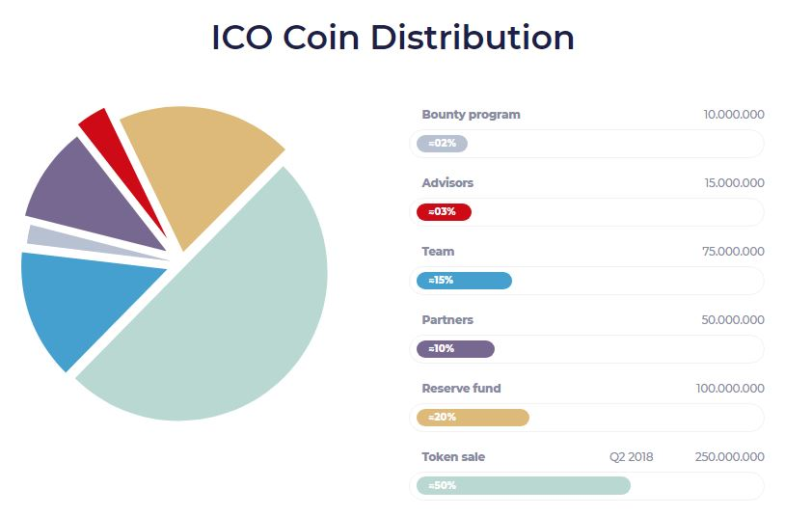Image resolution: width=812 pixels, height=516 pixels.
Task: Select the Advisors label
Action: [x=447, y=183]
